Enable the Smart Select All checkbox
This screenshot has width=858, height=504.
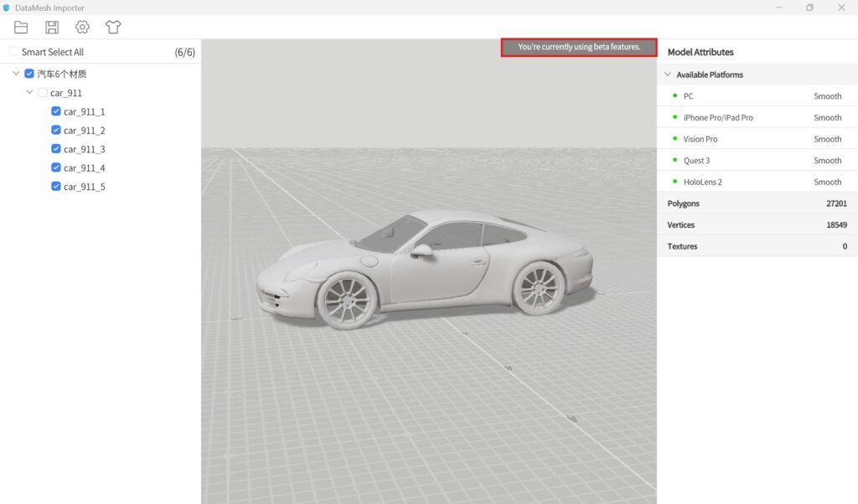13,51
